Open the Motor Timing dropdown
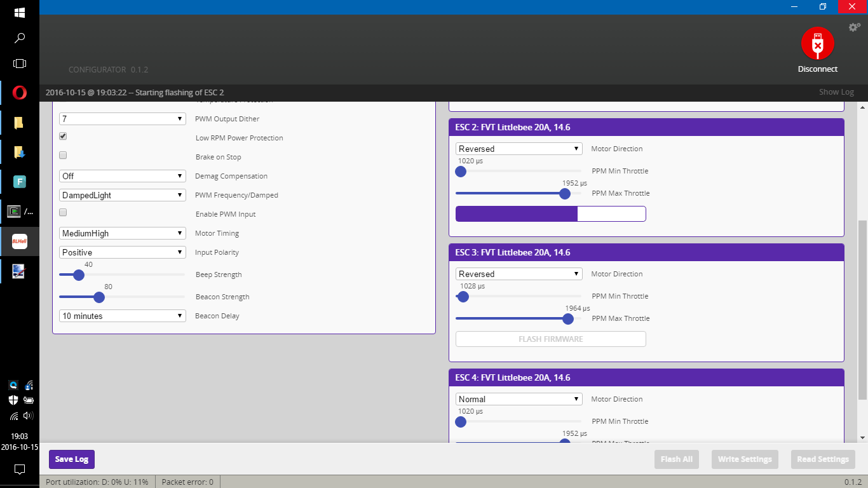Screen dimensions: 868x488 pyautogui.click(x=123, y=233)
